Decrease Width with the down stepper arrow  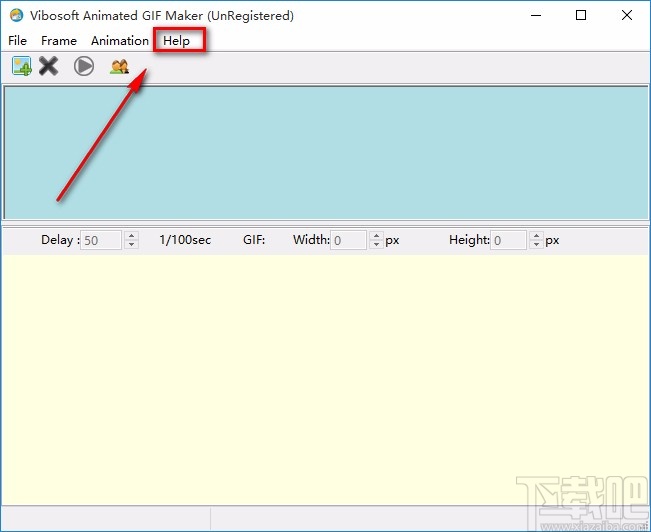(377, 245)
